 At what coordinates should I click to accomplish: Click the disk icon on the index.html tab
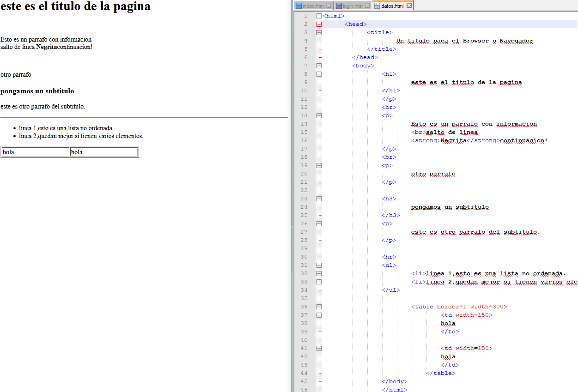298,6
